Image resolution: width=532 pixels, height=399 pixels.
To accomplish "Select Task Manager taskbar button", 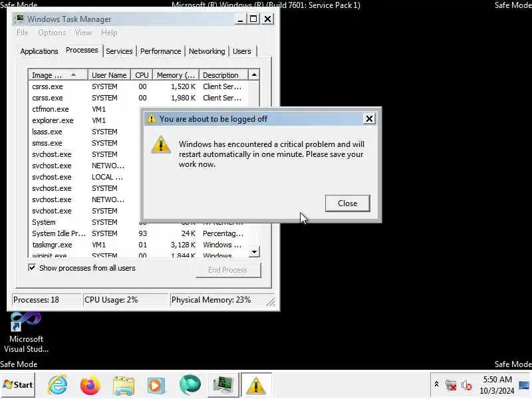I will point(223,386).
